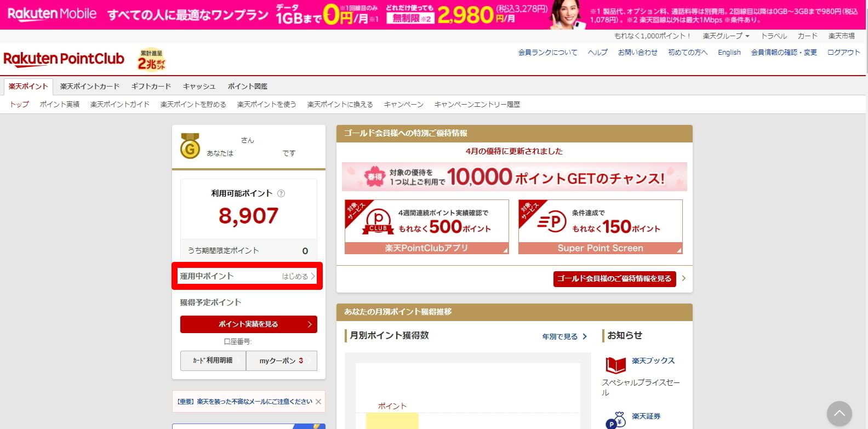Click the gold member medal icon

190,146
